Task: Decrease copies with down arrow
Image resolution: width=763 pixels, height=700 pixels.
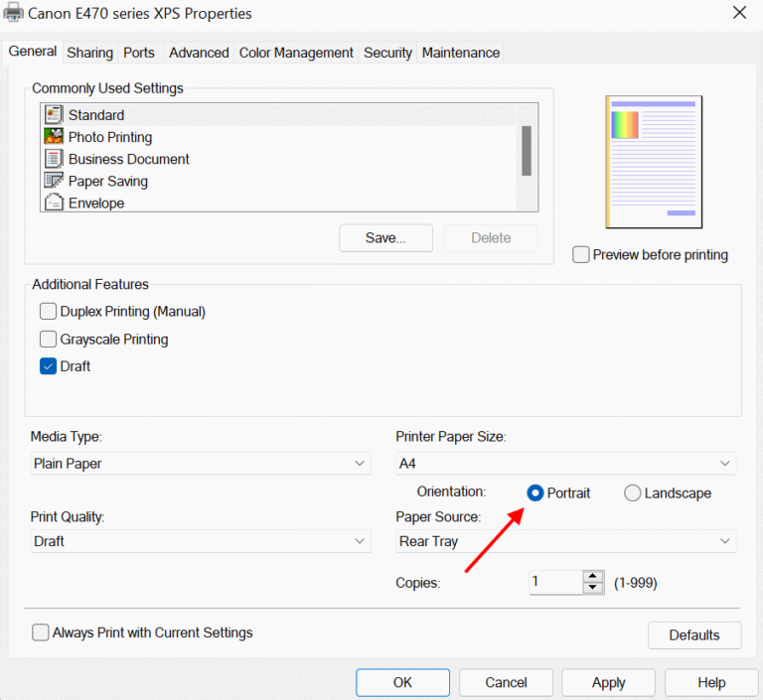Action: tap(593, 588)
